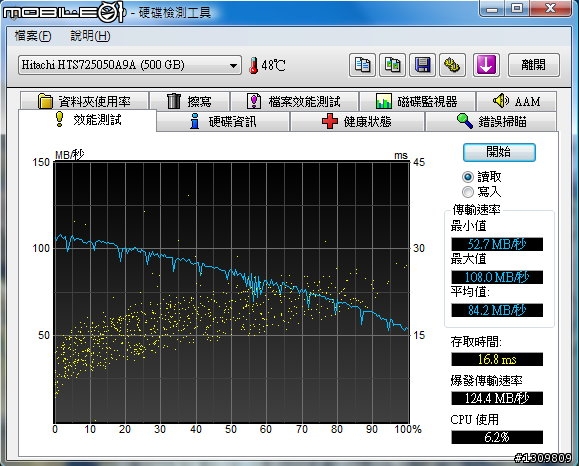This screenshot has height=466, width=579.
Task: Open the AAM speaker tab
Action: 516,101
